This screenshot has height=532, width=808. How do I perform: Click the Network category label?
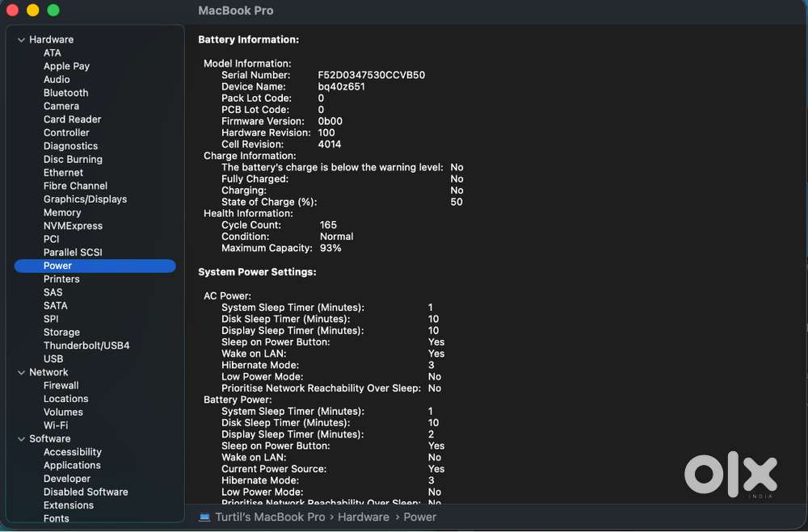48,372
